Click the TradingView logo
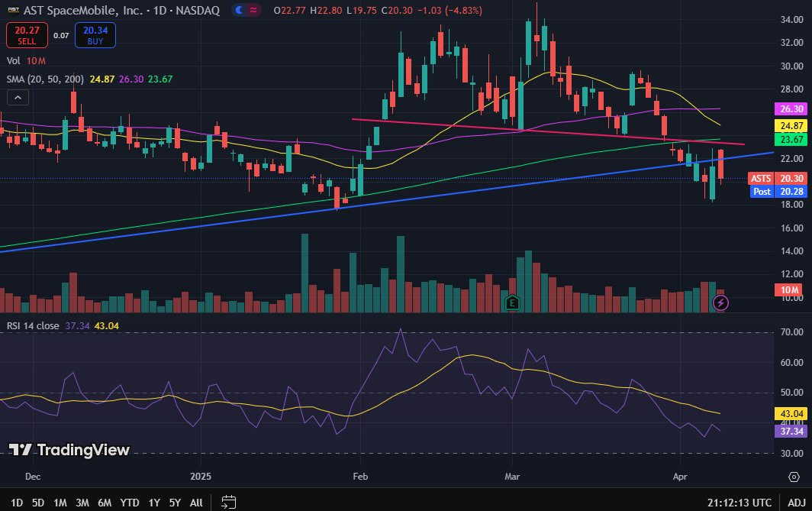The width and height of the screenshot is (812, 511). click(69, 450)
